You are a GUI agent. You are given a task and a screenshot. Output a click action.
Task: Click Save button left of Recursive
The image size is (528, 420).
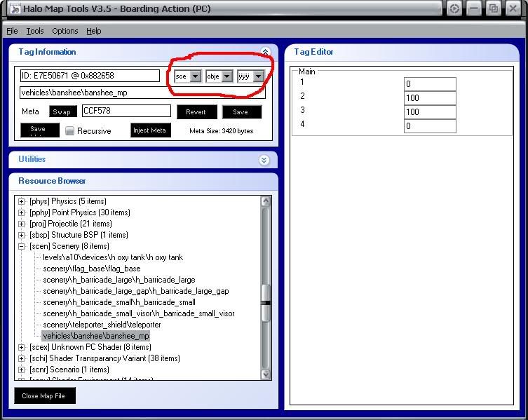[40, 130]
